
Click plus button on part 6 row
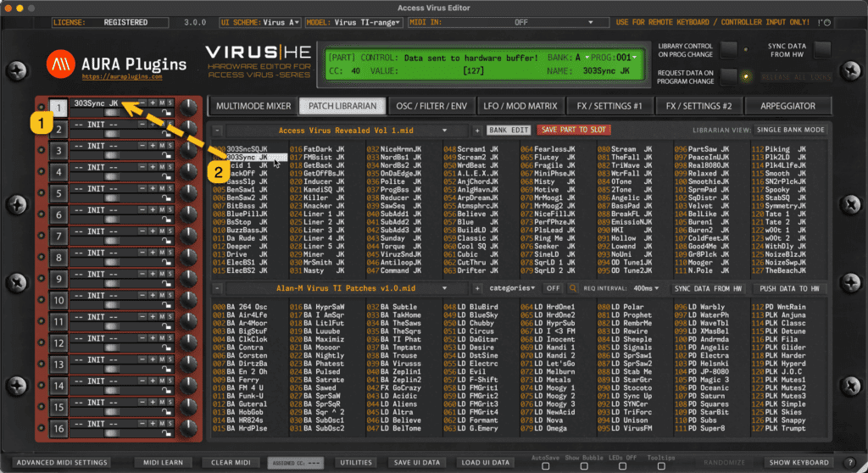tap(153, 210)
